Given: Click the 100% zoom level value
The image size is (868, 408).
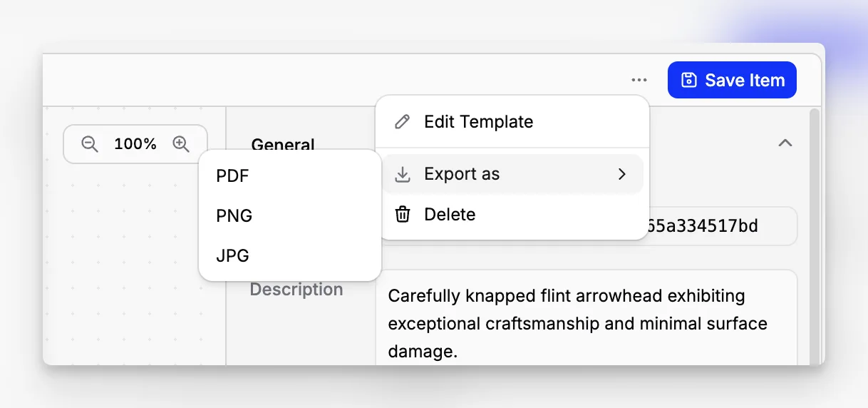Looking at the screenshot, I should [135, 144].
